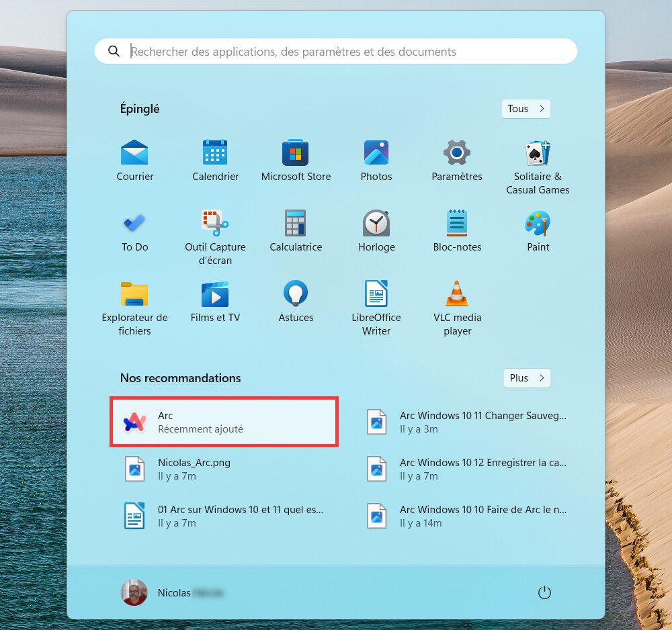Image resolution: width=672 pixels, height=630 pixels.
Task: Launch the Calendrier app
Action: coord(215,161)
